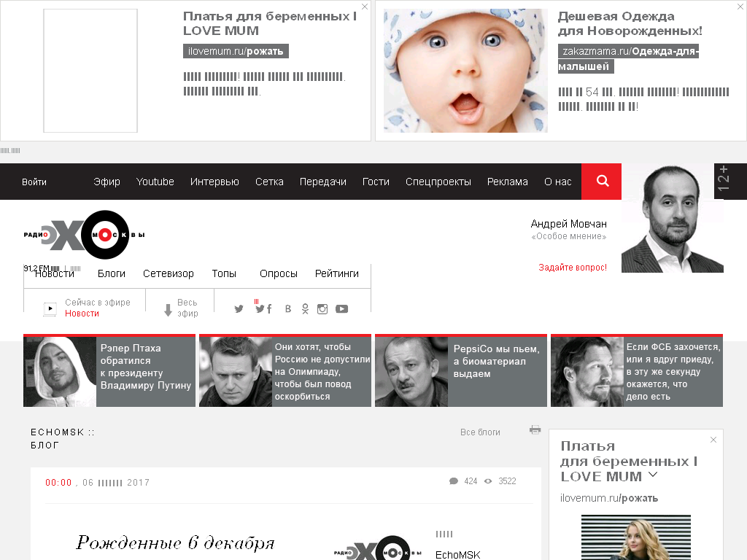Viewport: 747px width, 560px height.
Task: Open the Все блоги link
Action: coord(480,432)
